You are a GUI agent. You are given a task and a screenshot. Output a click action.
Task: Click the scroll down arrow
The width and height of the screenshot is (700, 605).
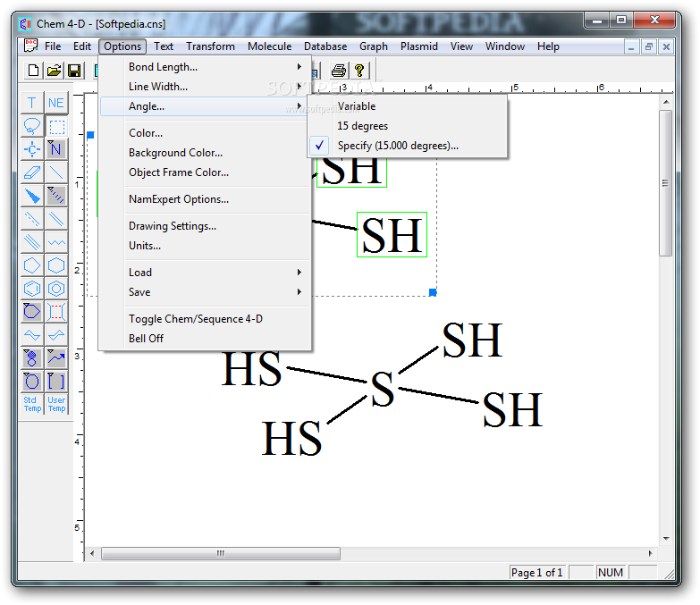666,539
